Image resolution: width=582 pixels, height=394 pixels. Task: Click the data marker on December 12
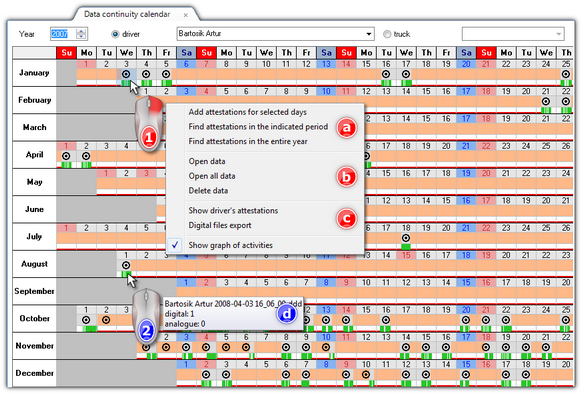406,374
